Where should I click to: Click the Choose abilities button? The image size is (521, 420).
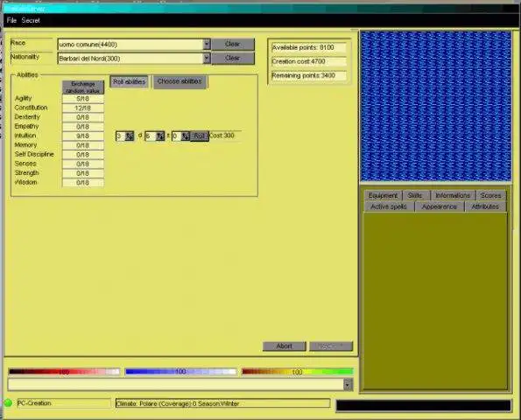[x=180, y=81]
